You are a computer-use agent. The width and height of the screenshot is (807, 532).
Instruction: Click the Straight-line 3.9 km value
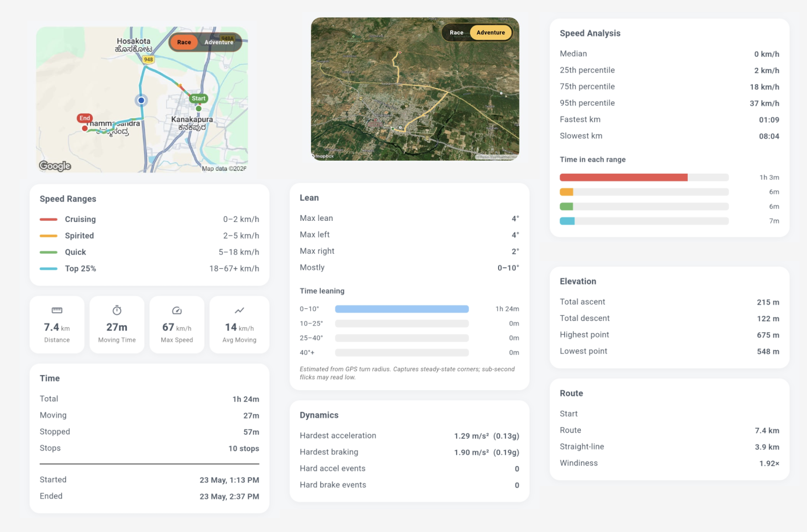pyautogui.click(x=767, y=447)
